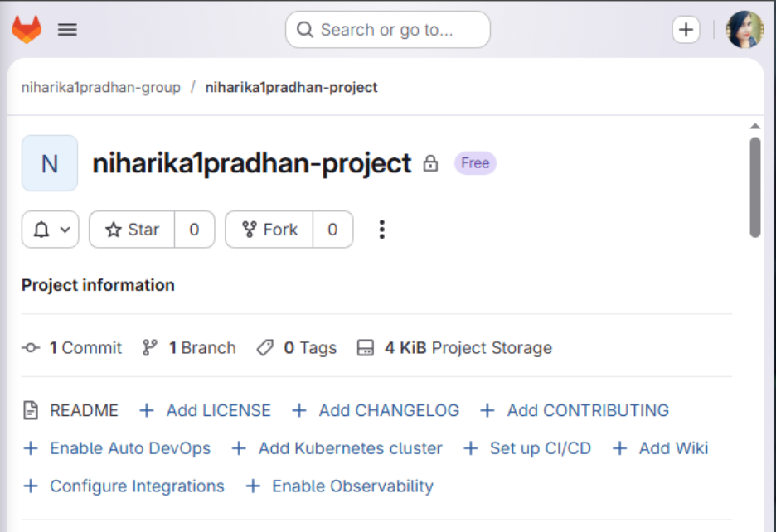
Task: Focus the Search or go to field
Action: [387, 30]
